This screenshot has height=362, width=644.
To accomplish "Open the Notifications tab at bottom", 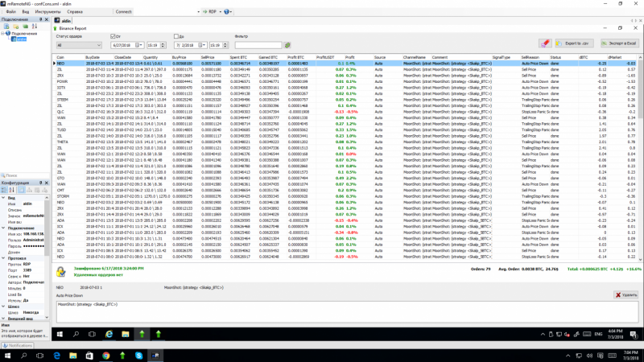I will coord(17,346).
